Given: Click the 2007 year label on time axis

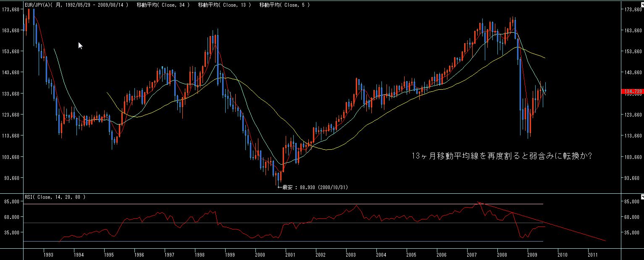Looking at the screenshot, I should (472, 255).
